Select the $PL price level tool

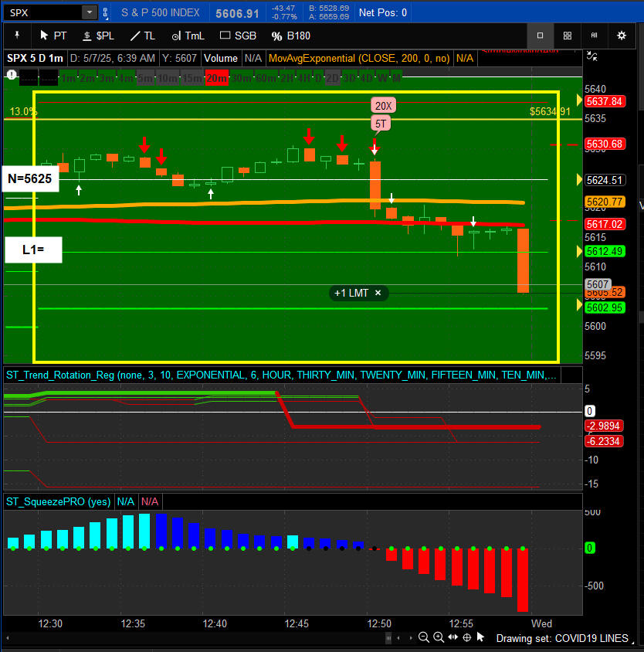point(98,36)
